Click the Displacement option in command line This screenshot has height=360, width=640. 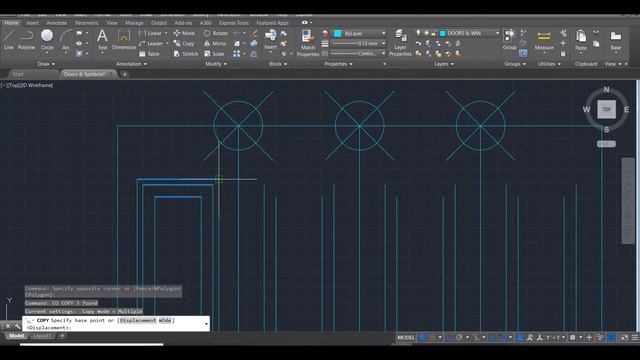[x=138, y=320]
